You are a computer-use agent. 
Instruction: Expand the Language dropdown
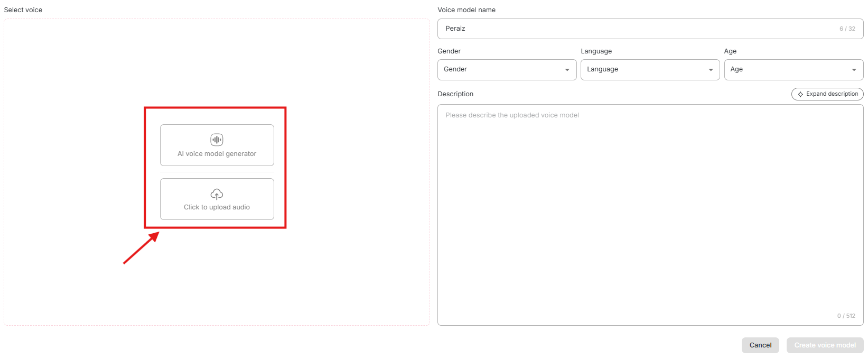tap(649, 70)
